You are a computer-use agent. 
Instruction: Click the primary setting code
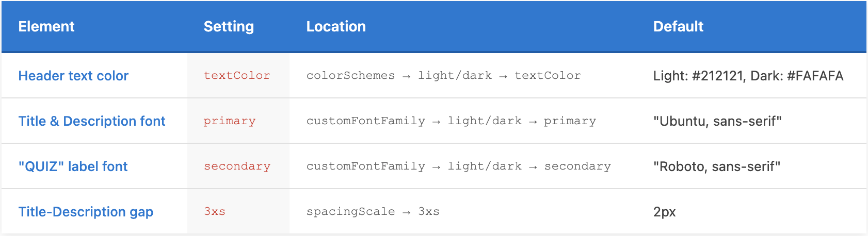(x=230, y=121)
